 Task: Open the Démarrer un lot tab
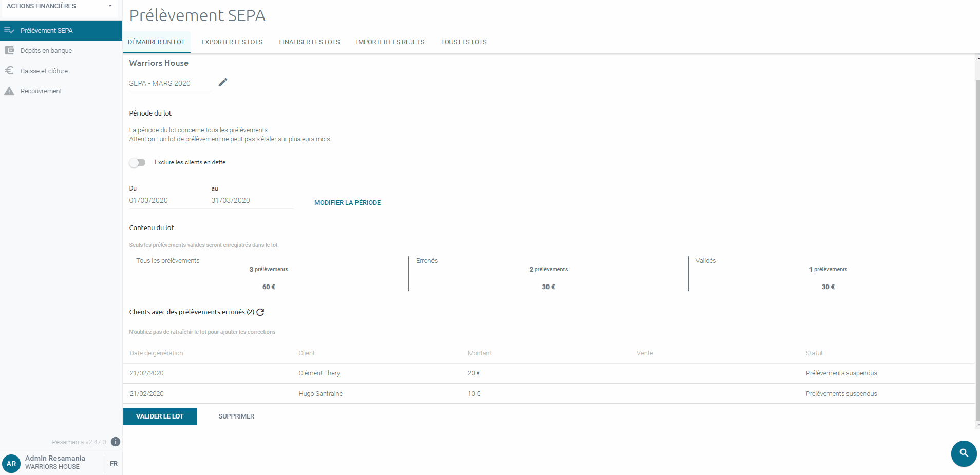tap(156, 42)
